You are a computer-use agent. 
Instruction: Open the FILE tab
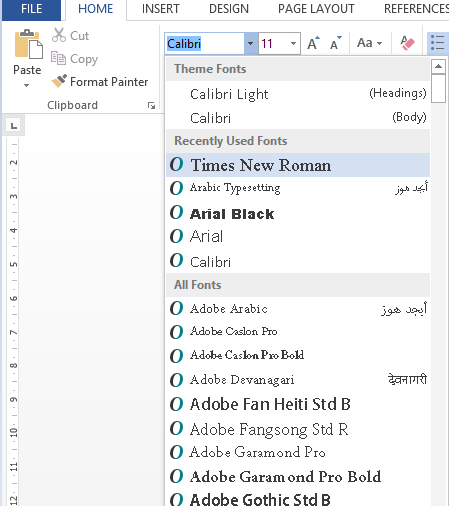pyautogui.click(x=32, y=9)
